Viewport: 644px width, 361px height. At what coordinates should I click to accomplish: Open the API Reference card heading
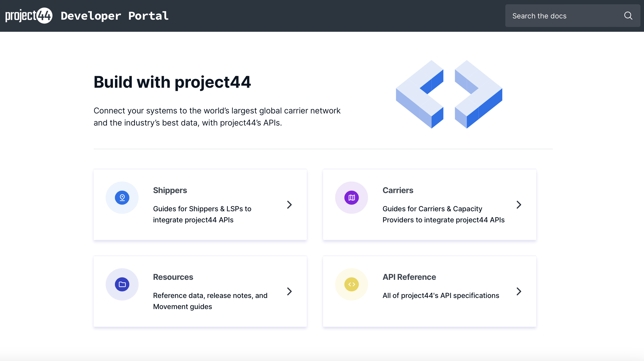point(409,277)
